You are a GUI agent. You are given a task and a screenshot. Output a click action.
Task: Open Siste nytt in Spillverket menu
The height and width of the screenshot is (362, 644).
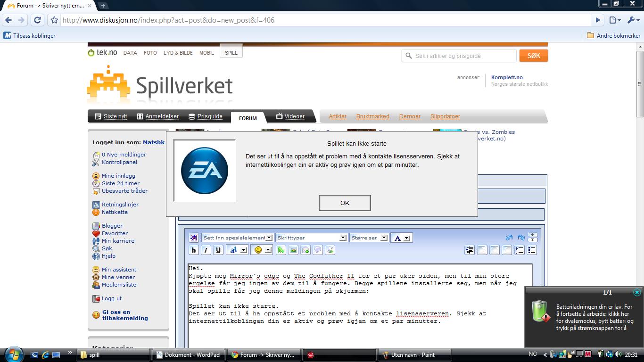[x=111, y=116]
